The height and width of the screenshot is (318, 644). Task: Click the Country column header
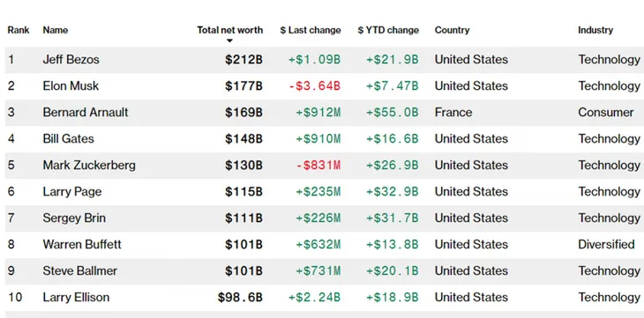click(x=452, y=30)
